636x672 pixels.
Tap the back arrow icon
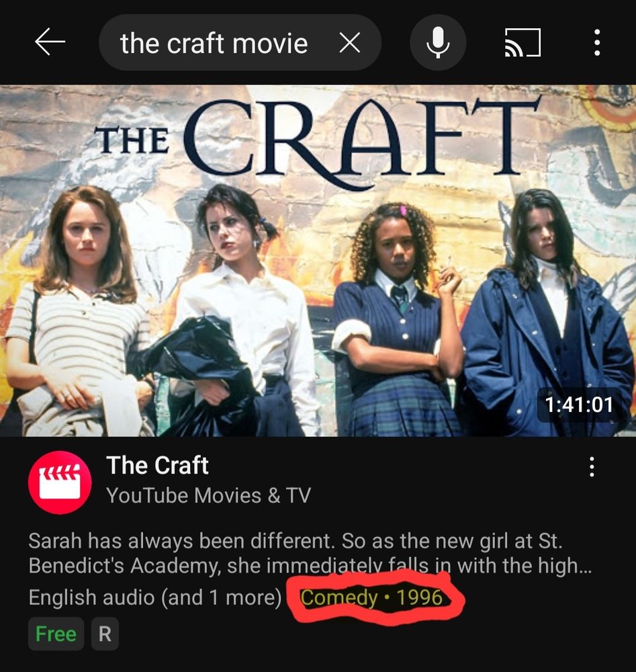point(50,42)
